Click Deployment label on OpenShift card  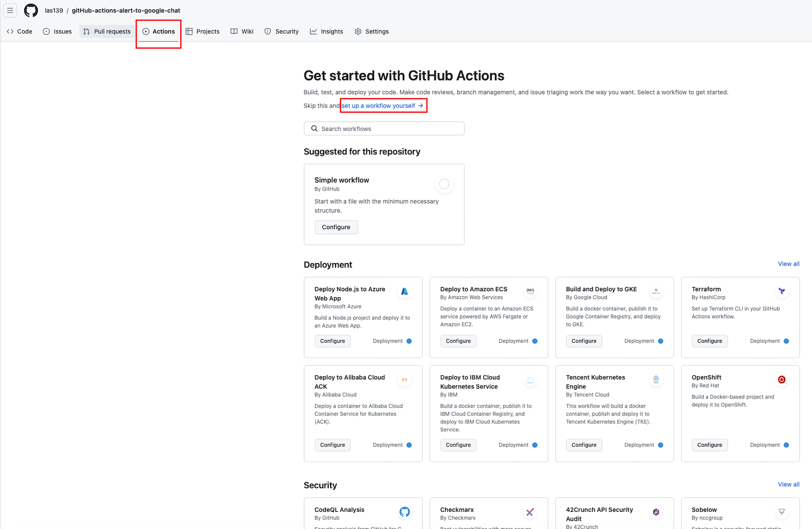click(x=765, y=445)
